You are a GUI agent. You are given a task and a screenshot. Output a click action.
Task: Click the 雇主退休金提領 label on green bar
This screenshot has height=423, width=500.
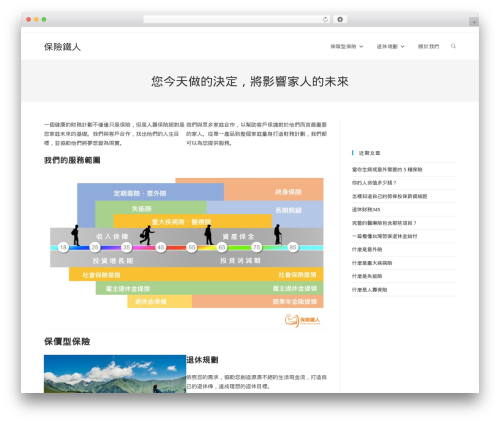click(295, 288)
